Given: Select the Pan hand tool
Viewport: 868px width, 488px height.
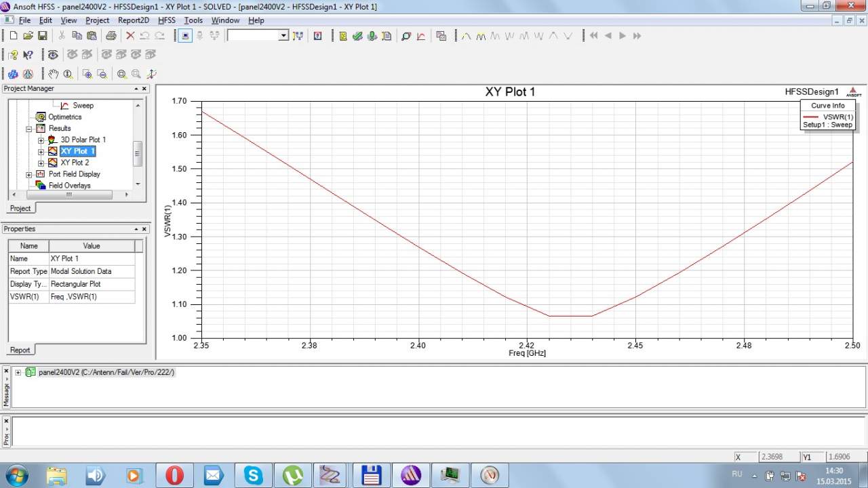Looking at the screenshot, I should tap(54, 74).
